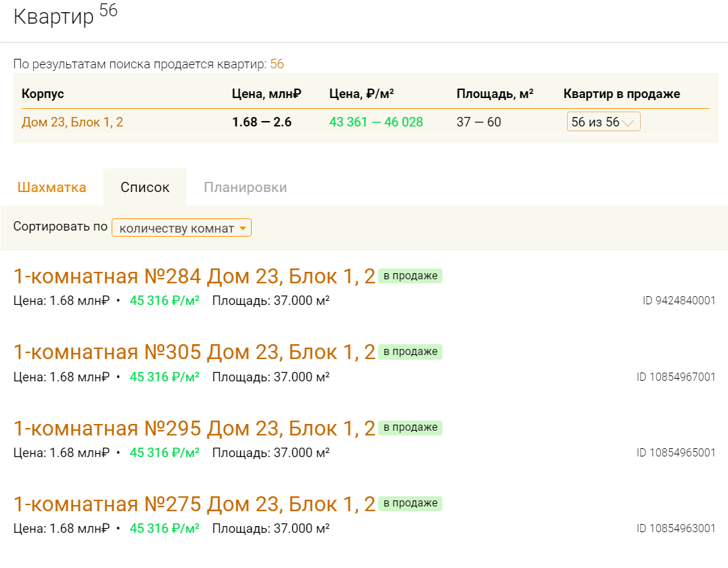This screenshot has height=568, width=728.
Task: Click "в продаже" badge for apartment №275
Action: point(410,503)
